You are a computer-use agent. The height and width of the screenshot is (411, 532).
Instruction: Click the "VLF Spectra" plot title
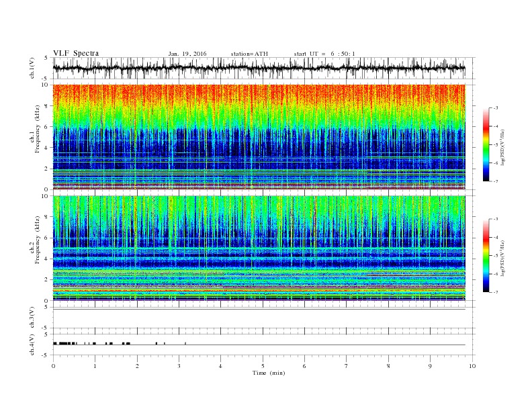click(76, 53)
